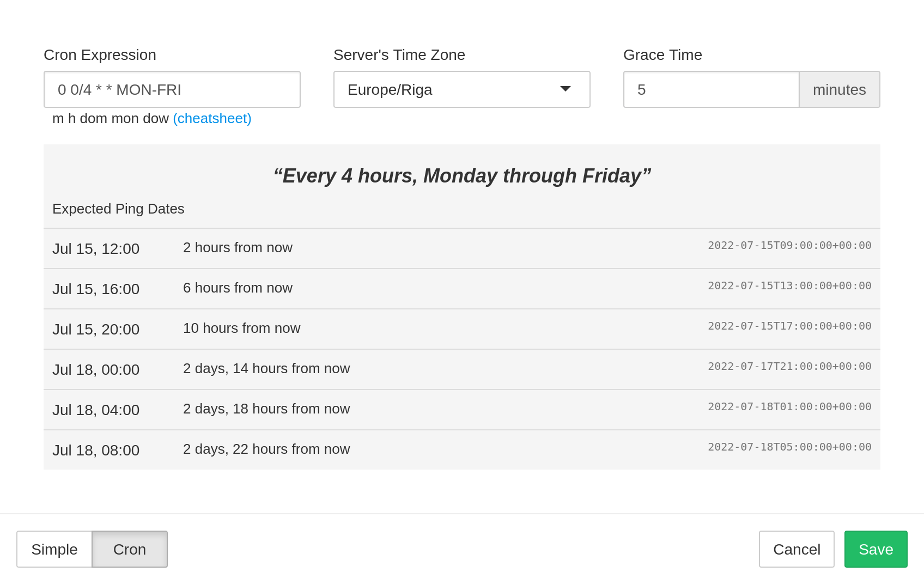924x584 pixels.
Task: Click the Jul 18, 08:00 ping row
Action: [x=462, y=449]
